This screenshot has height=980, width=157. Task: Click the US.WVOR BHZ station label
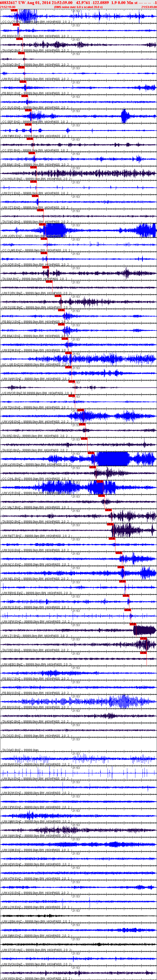coord(13,393)
